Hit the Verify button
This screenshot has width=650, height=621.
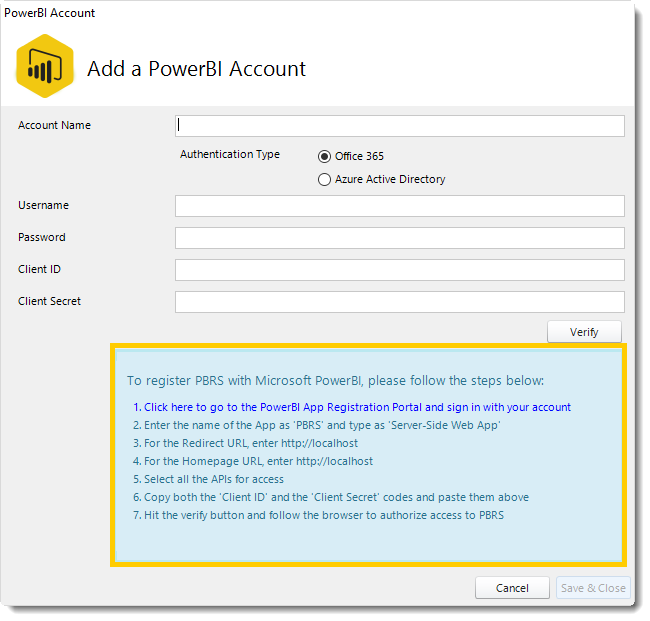click(584, 332)
